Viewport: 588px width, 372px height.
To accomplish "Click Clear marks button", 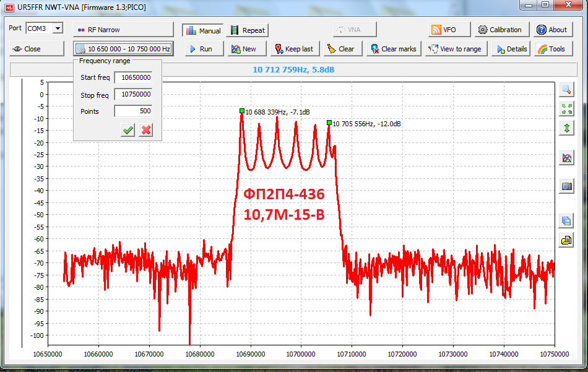I will [x=393, y=49].
